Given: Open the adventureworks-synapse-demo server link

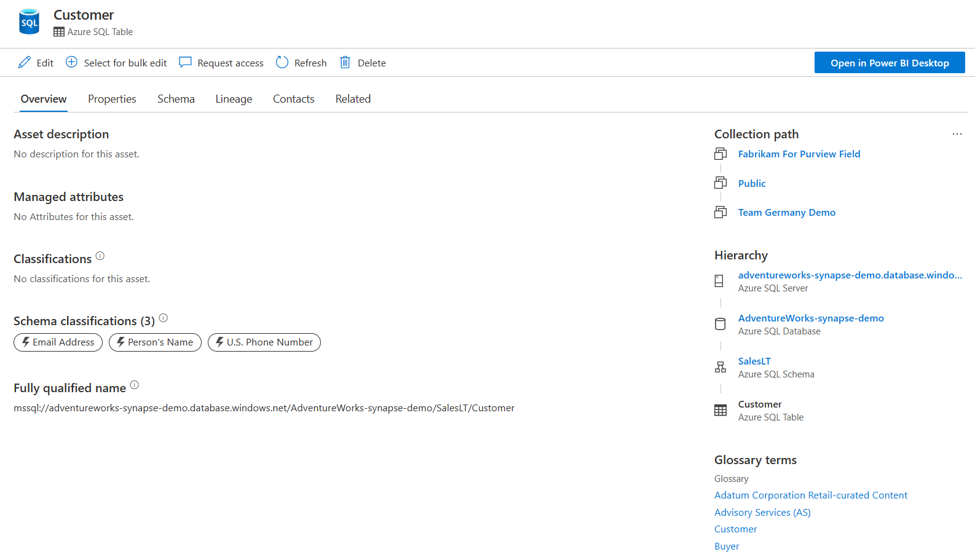Looking at the screenshot, I should click(850, 275).
